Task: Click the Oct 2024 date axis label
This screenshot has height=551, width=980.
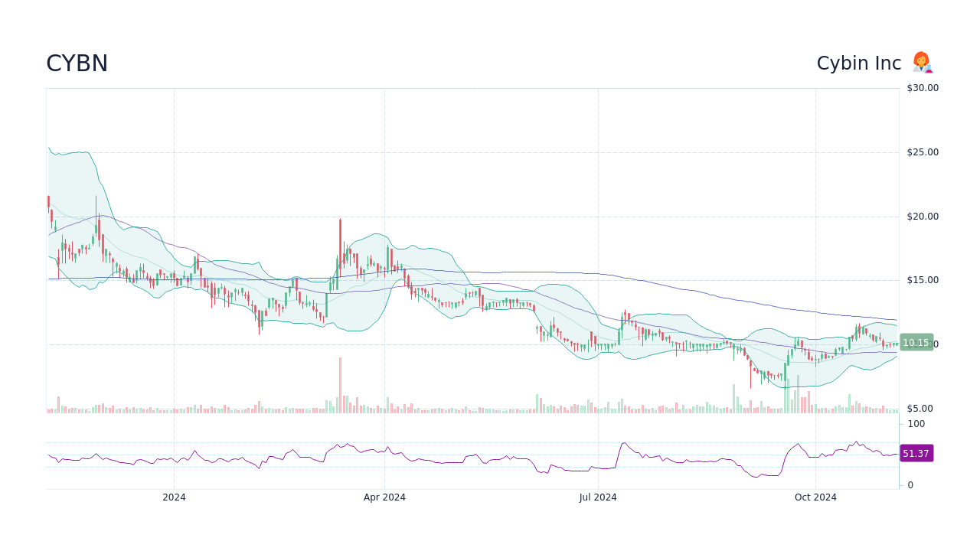Action: (x=815, y=497)
